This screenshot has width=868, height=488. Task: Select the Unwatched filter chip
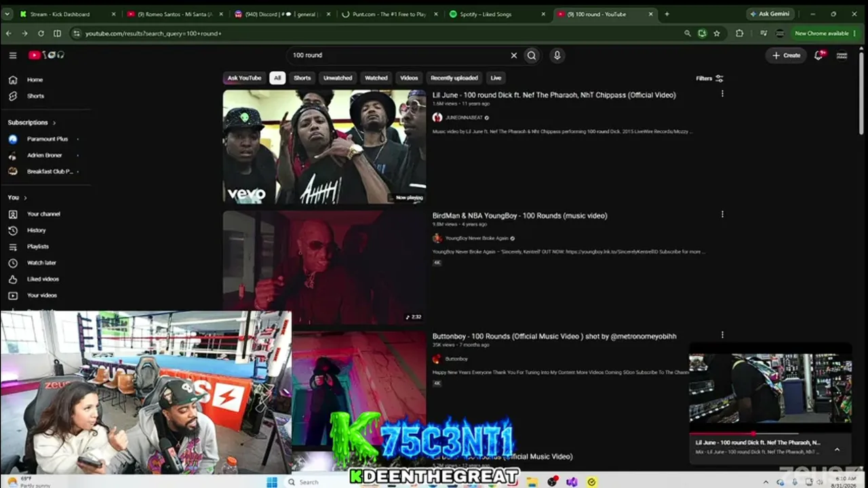tap(338, 78)
